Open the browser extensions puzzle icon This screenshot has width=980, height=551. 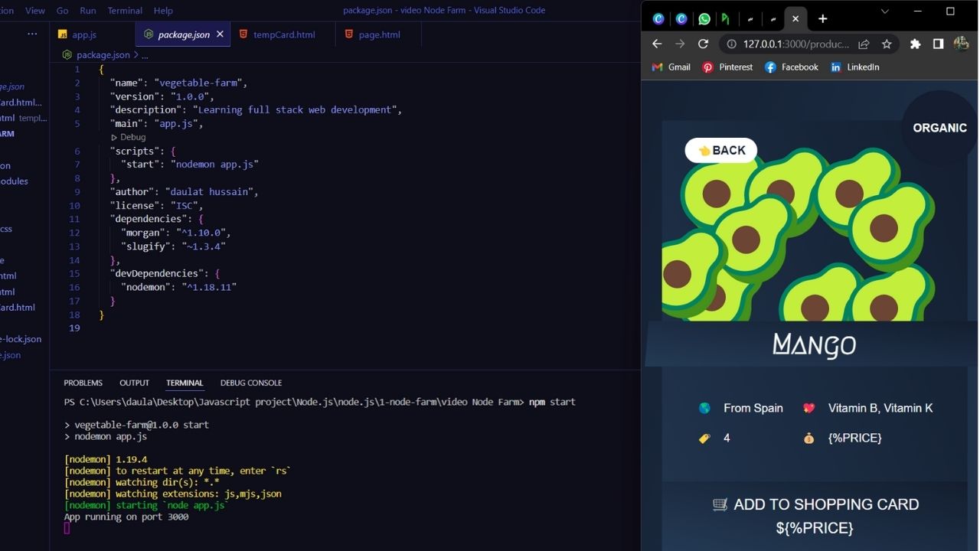[x=915, y=44]
